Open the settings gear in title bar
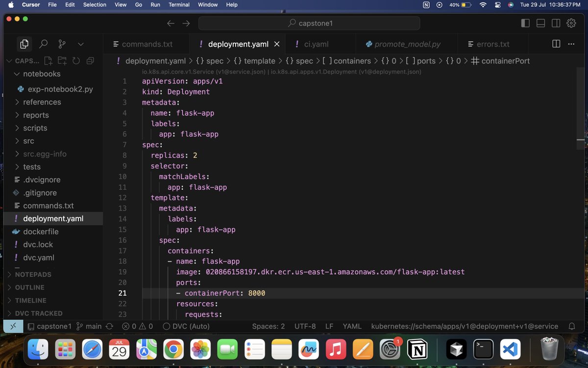Image resolution: width=588 pixels, height=368 pixels. click(x=571, y=23)
